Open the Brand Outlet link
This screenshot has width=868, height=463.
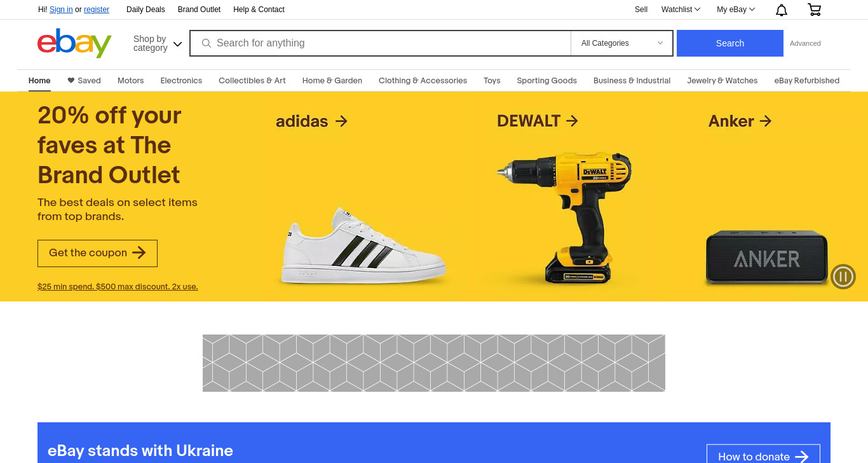(x=199, y=10)
